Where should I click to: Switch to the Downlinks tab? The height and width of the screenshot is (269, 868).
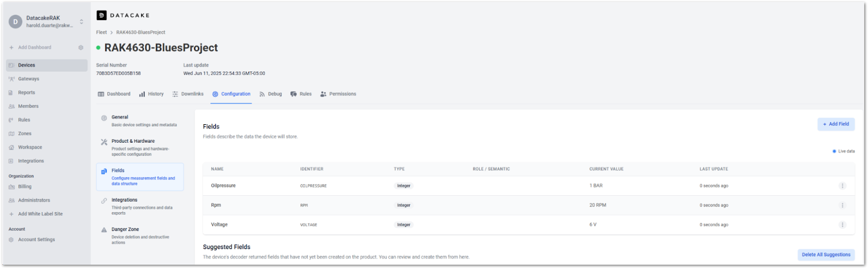pyautogui.click(x=188, y=94)
